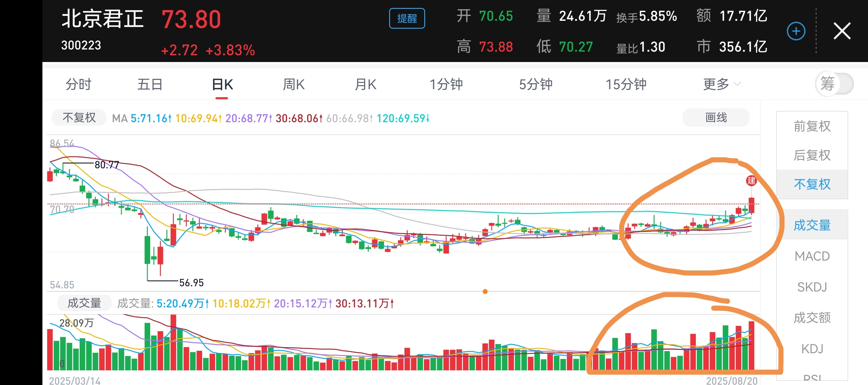Select the 5分钟 chart tab
The height and width of the screenshot is (385, 868).
535,84
